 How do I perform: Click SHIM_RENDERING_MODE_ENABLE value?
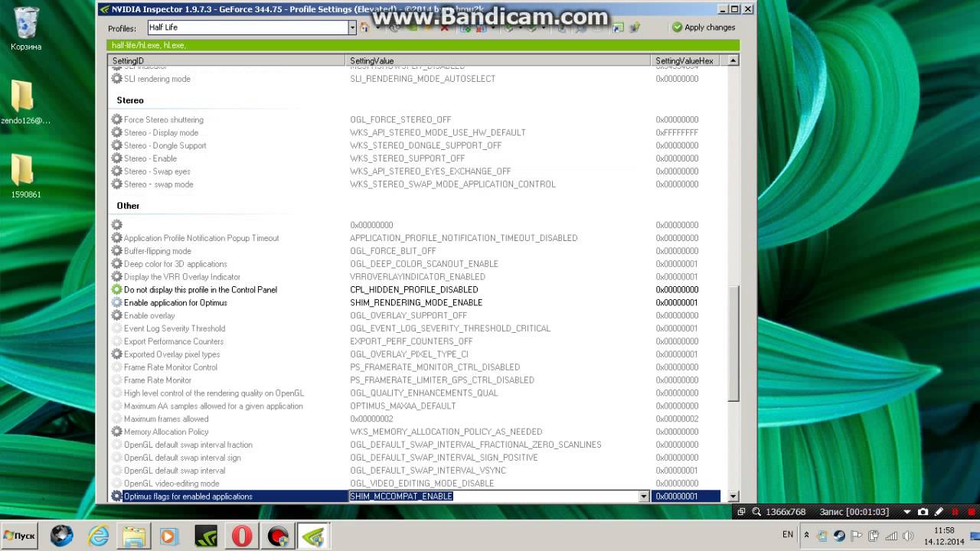tap(416, 303)
